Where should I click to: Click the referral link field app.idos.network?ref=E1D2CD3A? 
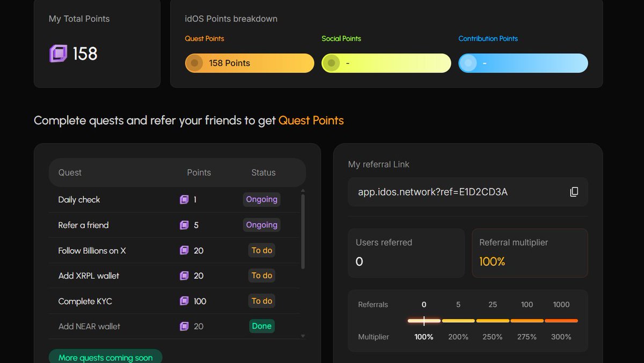(468, 192)
